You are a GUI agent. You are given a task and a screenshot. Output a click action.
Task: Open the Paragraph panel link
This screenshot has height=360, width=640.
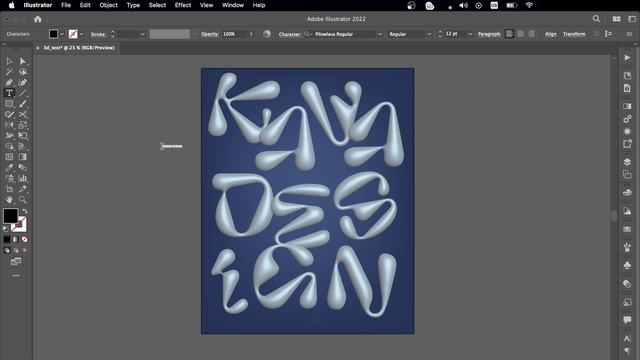(x=489, y=34)
